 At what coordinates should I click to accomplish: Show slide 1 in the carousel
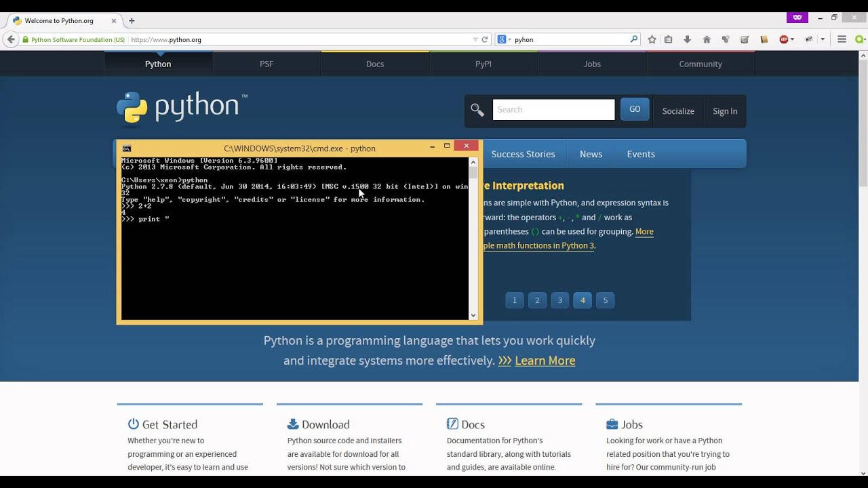[x=515, y=300]
